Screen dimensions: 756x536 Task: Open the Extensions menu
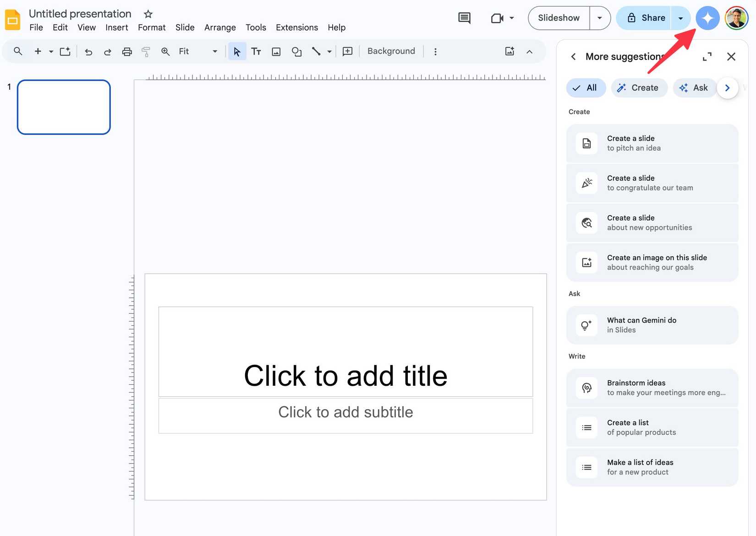(296, 27)
